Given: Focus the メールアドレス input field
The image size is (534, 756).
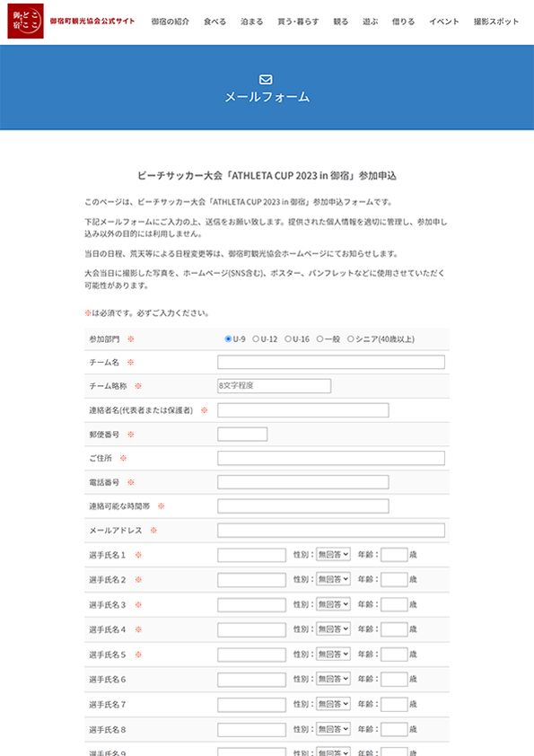Looking at the screenshot, I should click(x=331, y=531).
